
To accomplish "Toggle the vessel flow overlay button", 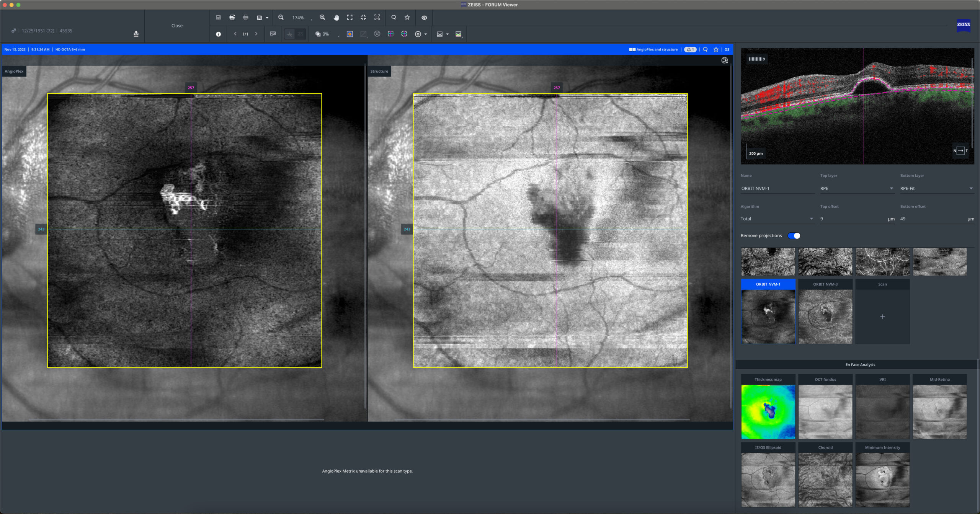I will [290, 34].
